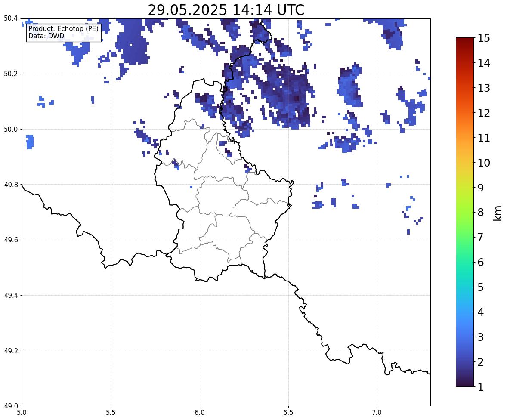Click the Product: Echotop (PE) label

63,29
